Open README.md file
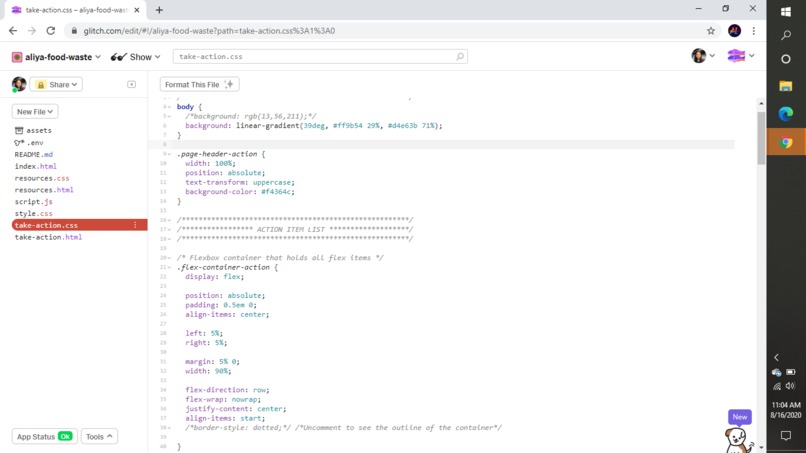The image size is (806, 453). 33,154
